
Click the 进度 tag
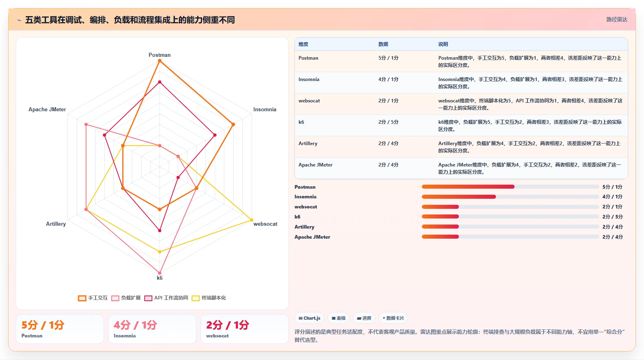(364, 318)
